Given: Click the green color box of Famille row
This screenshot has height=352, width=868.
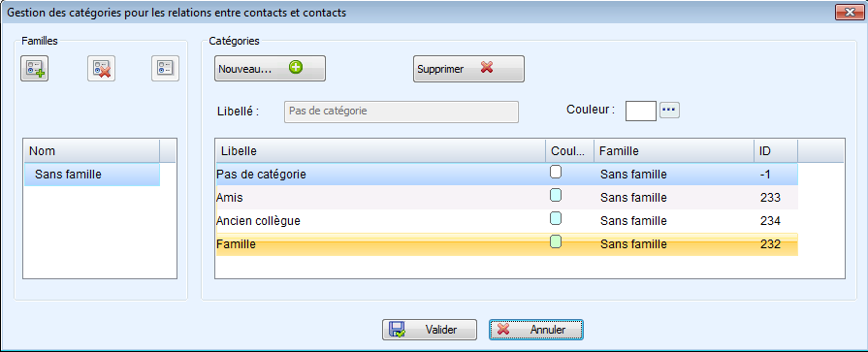Looking at the screenshot, I should coord(556,241).
